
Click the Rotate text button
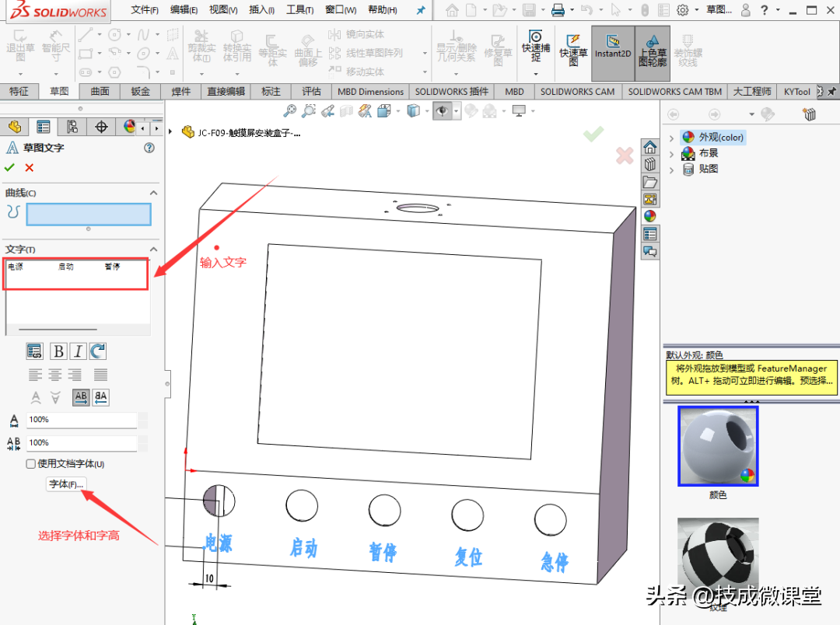(98, 351)
